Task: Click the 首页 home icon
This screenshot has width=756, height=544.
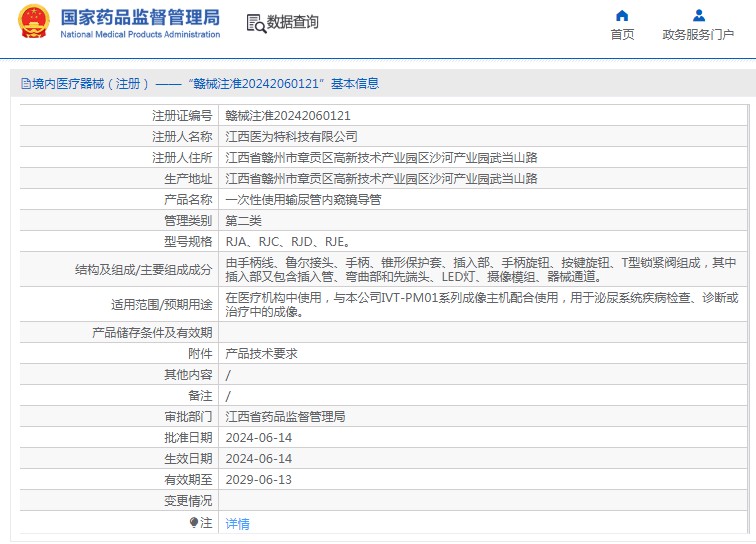Action: [x=622, y=16]
